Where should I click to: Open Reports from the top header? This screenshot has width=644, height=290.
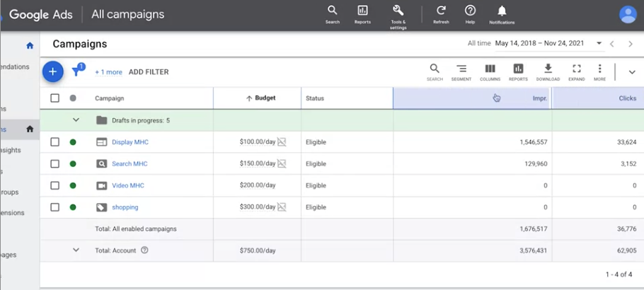(362, 14)
